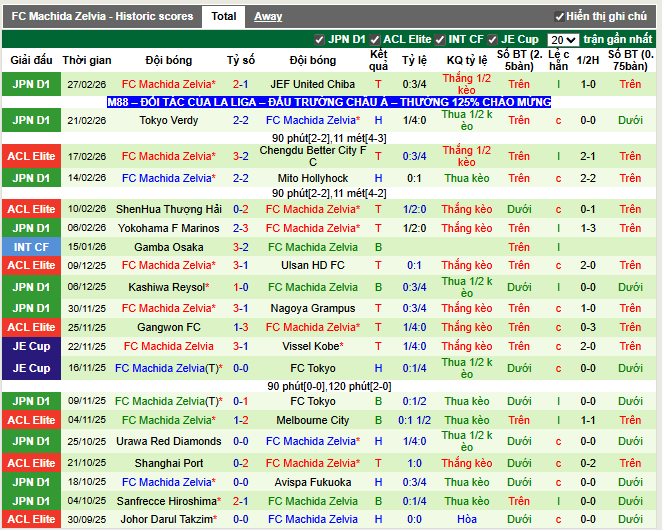The image size is (663, 530).
Task: Toggle the JE Cup filter checkbox
Action: tap(492, 40)
